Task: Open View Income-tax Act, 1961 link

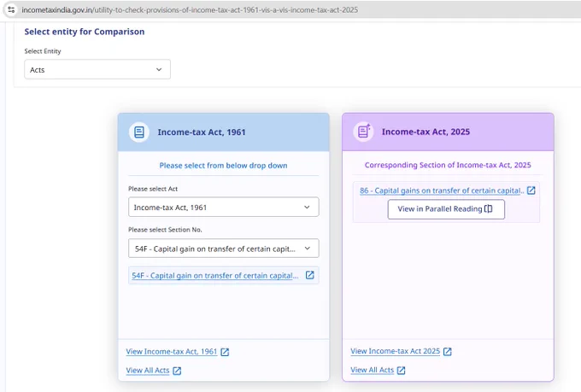Action: [172, 352]
